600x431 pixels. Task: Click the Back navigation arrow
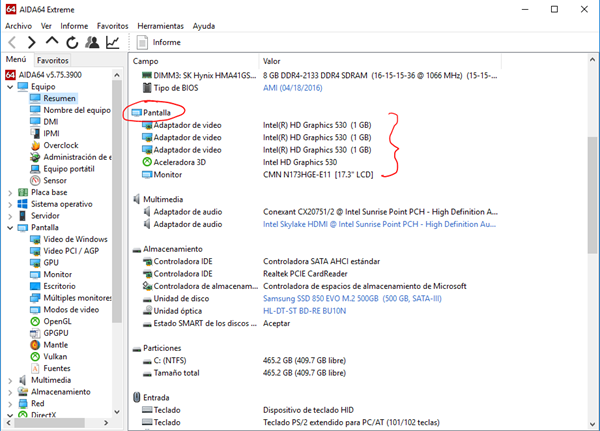[x=12, y=42]
